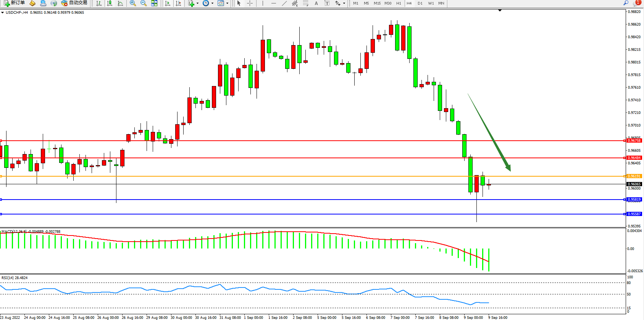Switch to the D1 timeframe

[x=420, y=3]
